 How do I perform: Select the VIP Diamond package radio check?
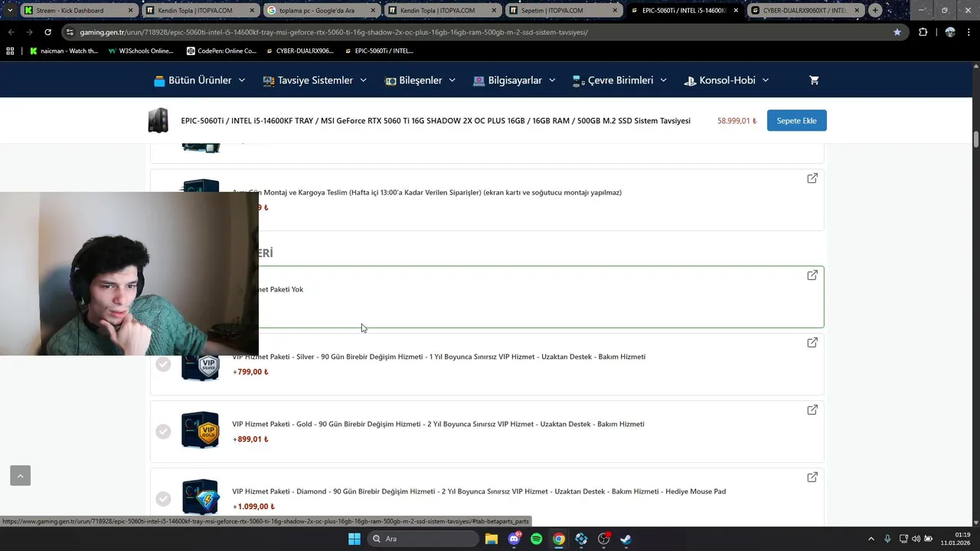coord(163,499)
